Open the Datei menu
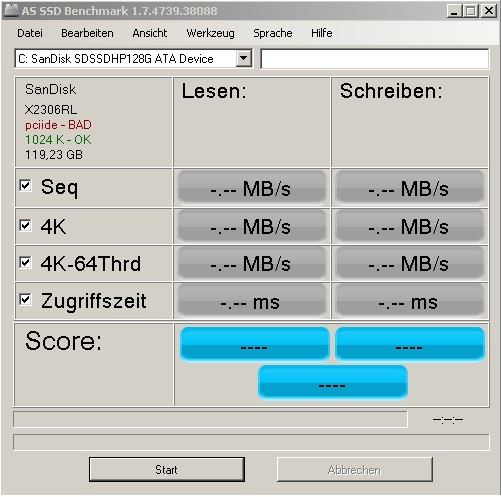The image size is (501, 497). point(30,33)
